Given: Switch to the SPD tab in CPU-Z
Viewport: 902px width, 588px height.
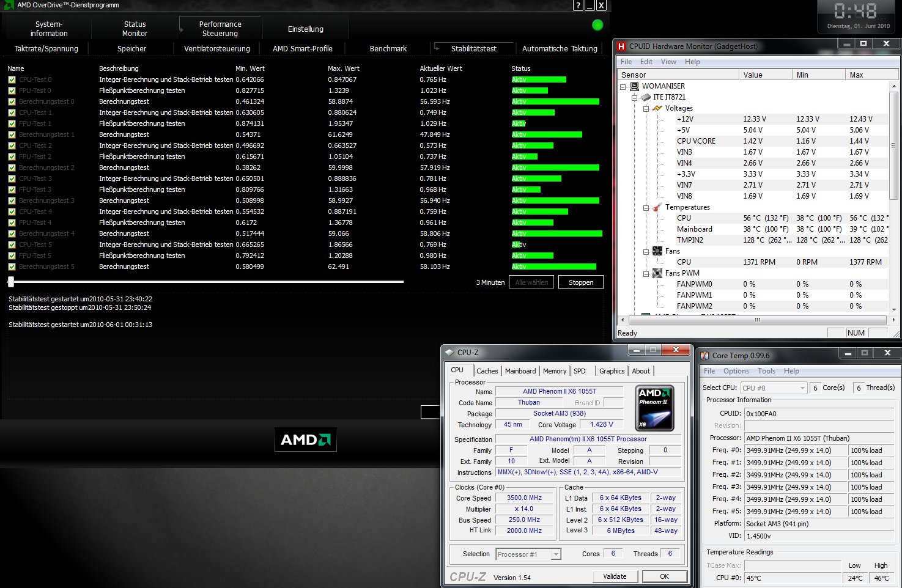Looking at the screenshot, I should [580, 371].
